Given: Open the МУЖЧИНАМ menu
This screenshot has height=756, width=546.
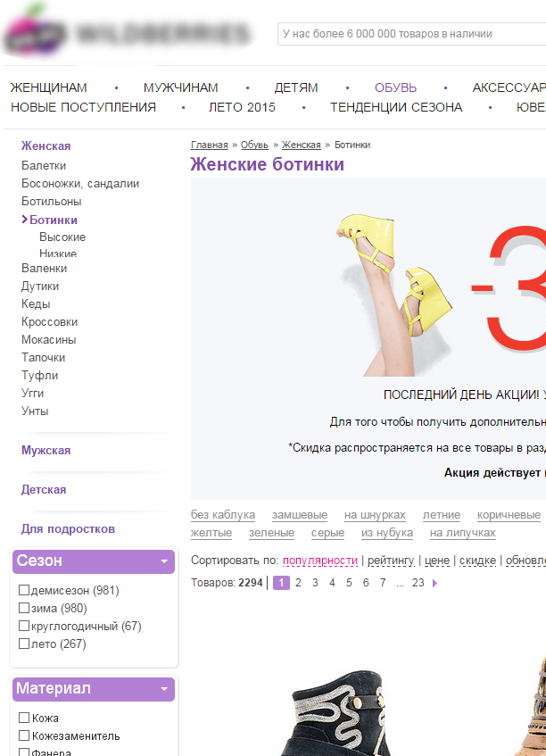Looking at the screenshot, I should (x=181, y=87).
